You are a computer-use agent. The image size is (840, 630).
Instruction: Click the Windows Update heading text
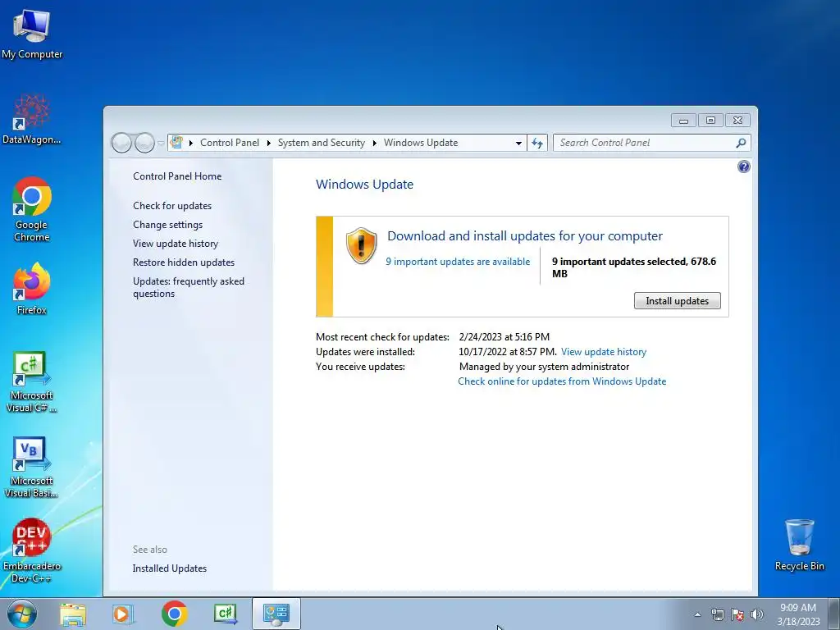364,185
